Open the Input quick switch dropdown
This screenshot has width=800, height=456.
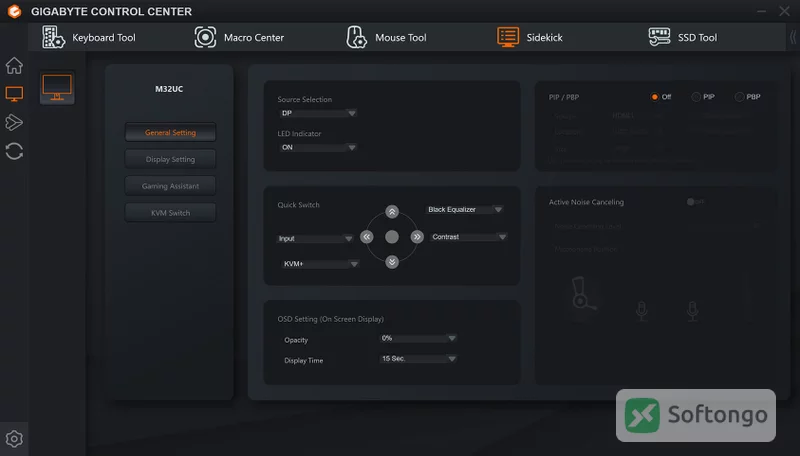click(315, 239)
